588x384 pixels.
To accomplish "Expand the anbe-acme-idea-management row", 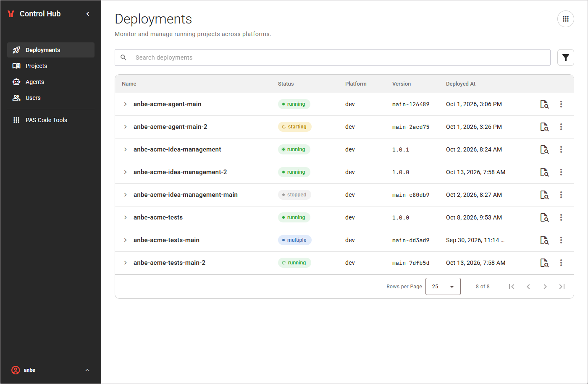I will [125, 149].
